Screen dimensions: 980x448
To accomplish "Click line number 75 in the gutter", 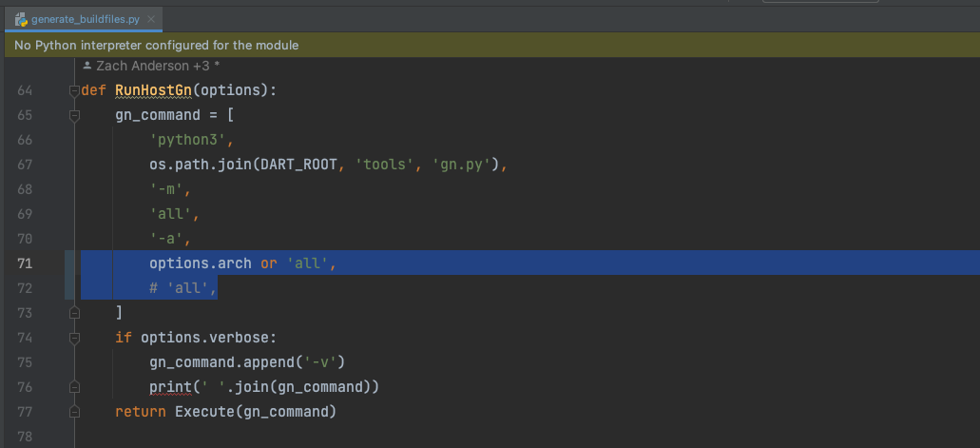I will coord(25,362).
